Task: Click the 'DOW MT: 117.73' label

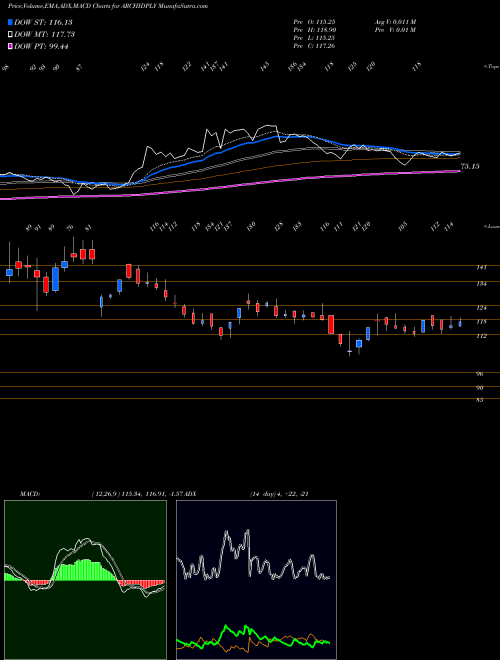Action: 45,35
